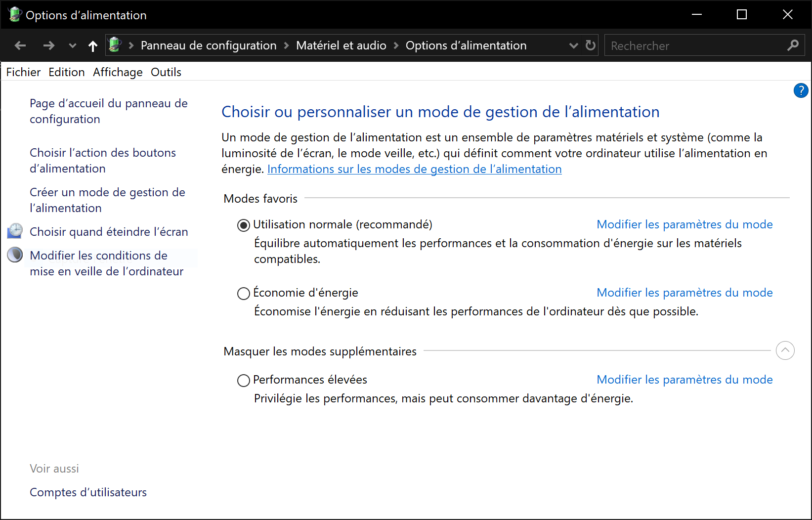
Task: Click the Rechercher search field
Action: [694, 45]
